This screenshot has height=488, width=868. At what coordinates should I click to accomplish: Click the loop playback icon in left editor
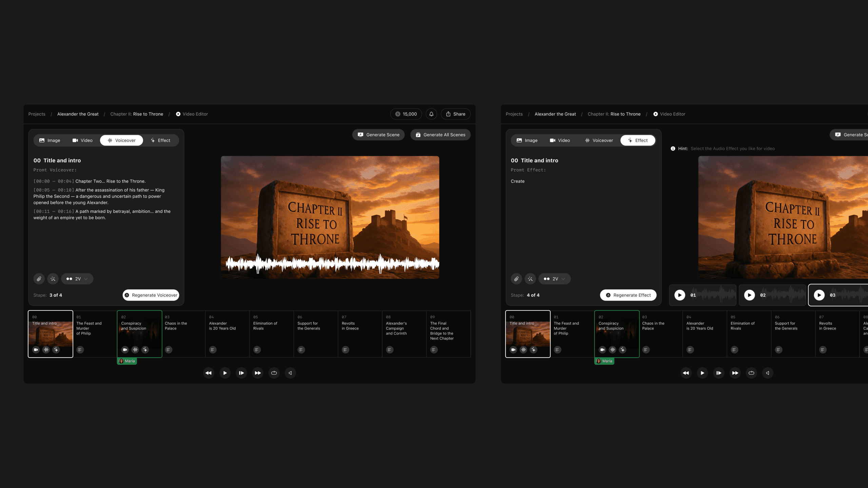pyautogui.click(x=274, y=373)
